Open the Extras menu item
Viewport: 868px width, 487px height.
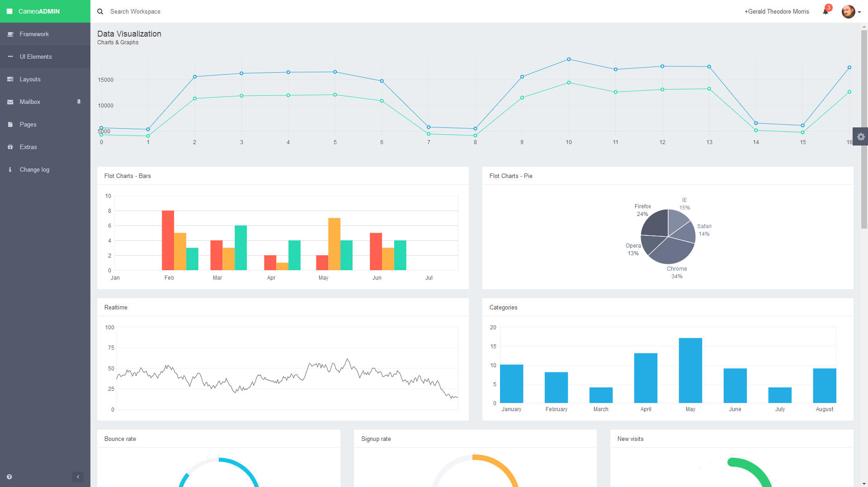pyautogui.click(x=45, y=147)
